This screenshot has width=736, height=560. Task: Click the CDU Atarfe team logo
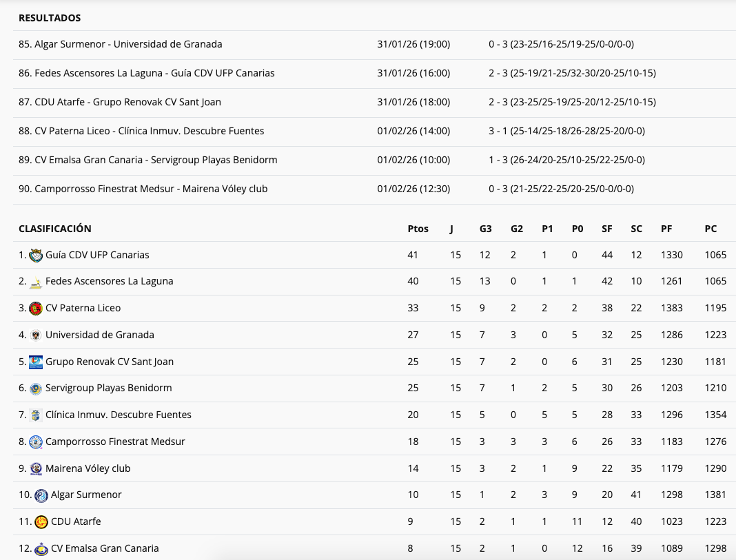(41, 522)
